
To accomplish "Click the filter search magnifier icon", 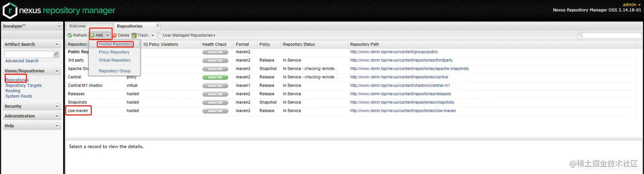I will 581,35.
